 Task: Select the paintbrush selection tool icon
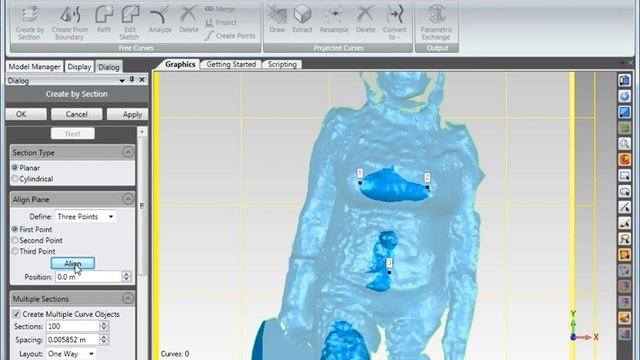[x=624, y=223]
